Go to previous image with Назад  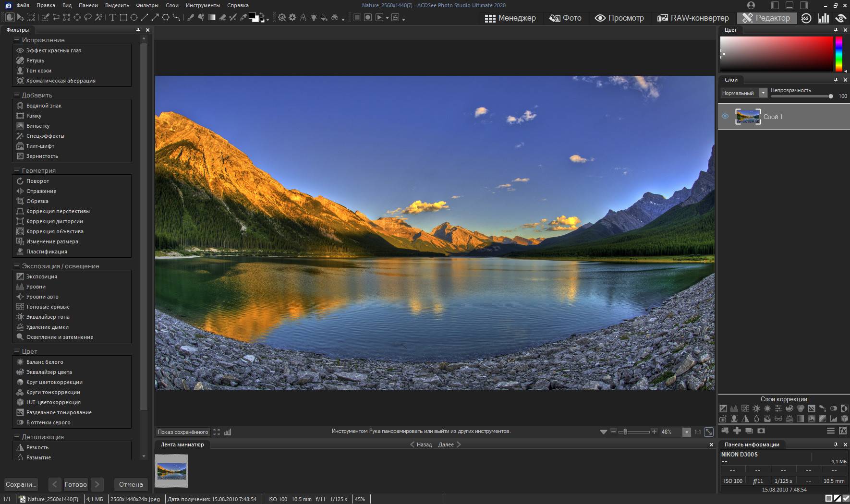point(421,444)
